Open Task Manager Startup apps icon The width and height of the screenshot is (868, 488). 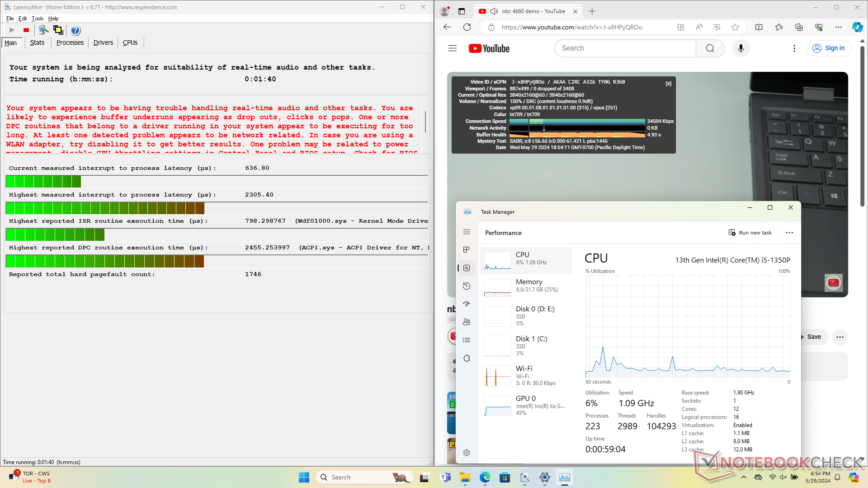click(x=467, y=304)
